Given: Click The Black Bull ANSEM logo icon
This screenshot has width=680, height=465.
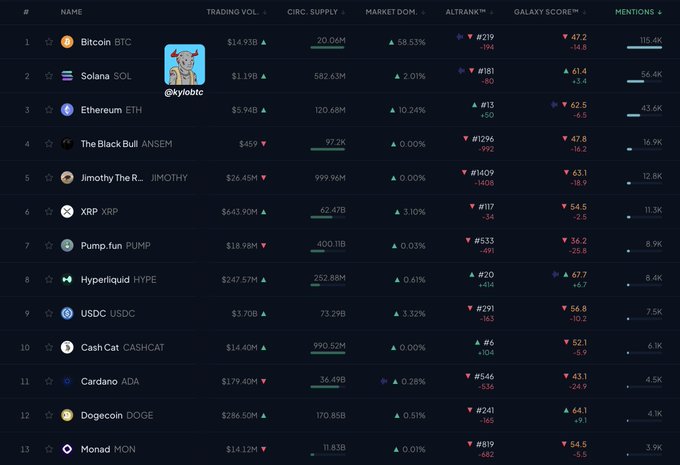Looking at the screenshot, I should [x=67, y=144].
